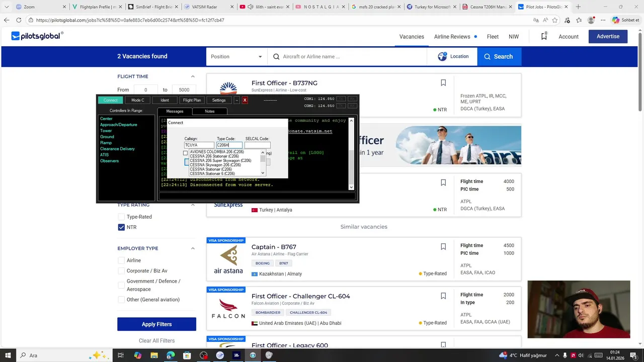Click the vPilot Mode C button

tap(137, 100)
